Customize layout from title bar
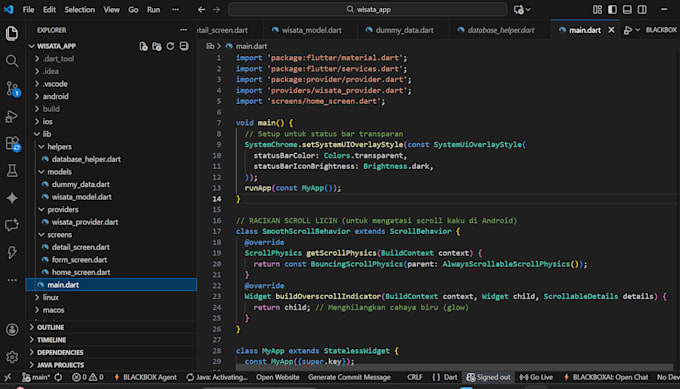This screenshot has width=680, height=389. pos(597,10)
